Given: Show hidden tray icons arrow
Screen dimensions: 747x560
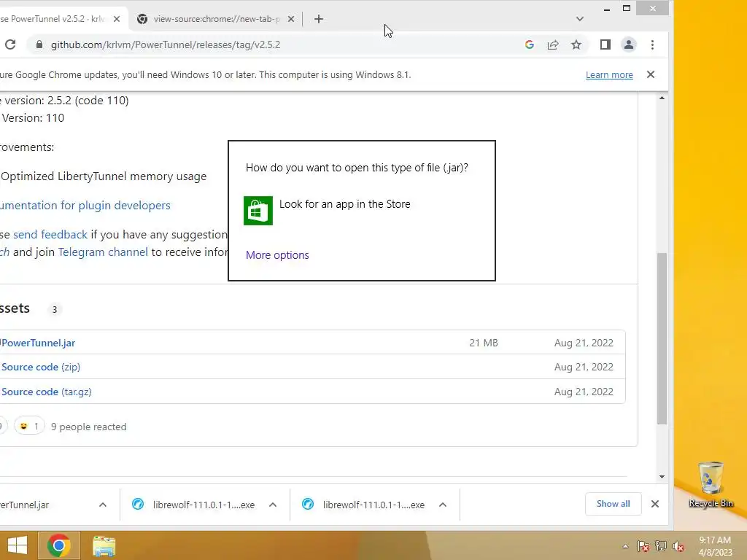Looking at the screenshot, I should point(625,546).
